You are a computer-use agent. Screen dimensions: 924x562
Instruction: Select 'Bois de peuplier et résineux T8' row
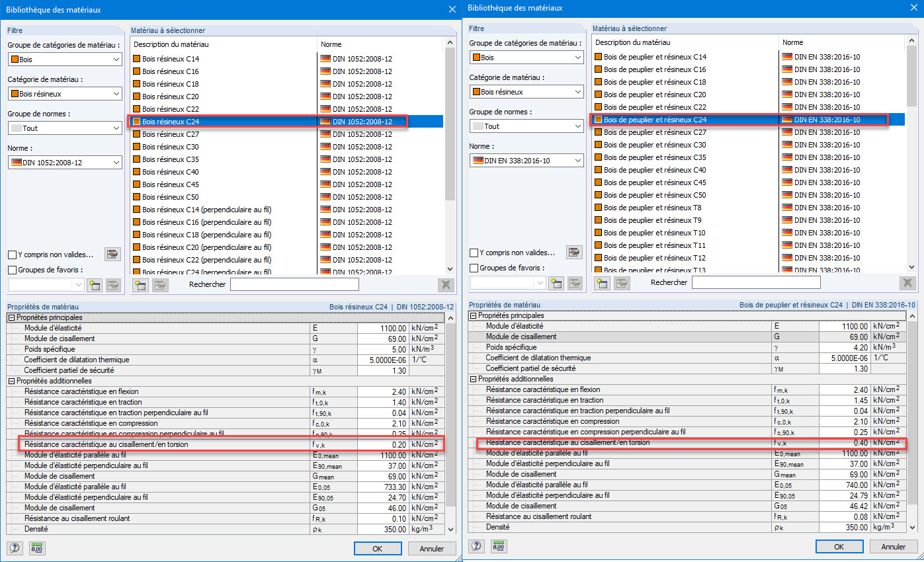749,208
